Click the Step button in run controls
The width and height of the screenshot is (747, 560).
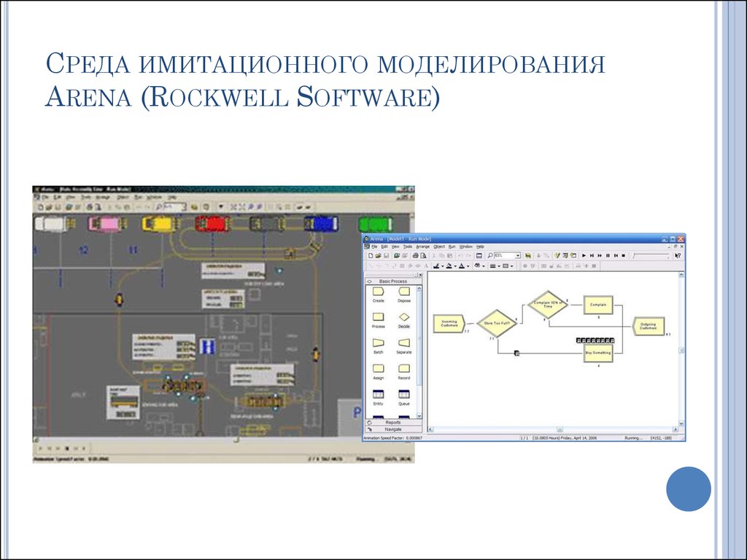(592, 256)
